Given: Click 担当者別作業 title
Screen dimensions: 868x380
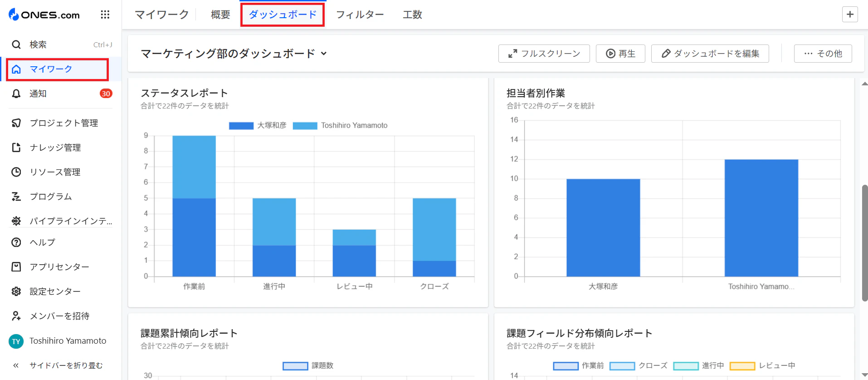Looking at the screenshot, I should tap(536, 93).
